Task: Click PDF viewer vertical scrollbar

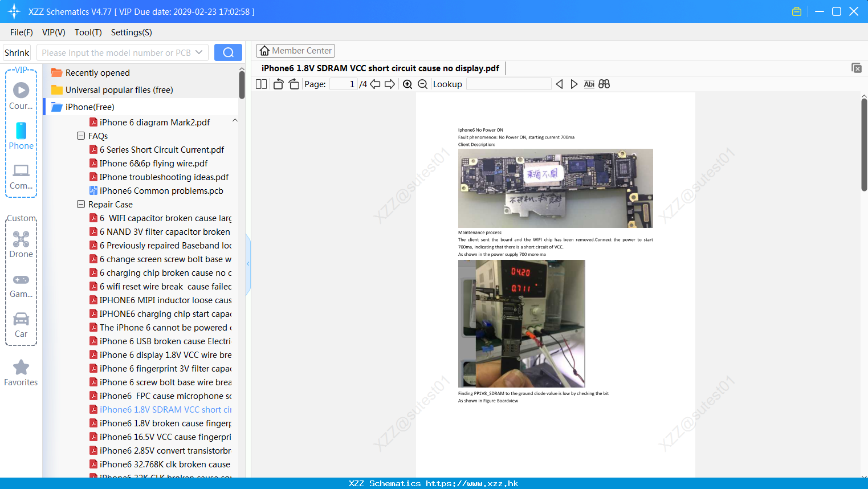Action: coord(864,144)
